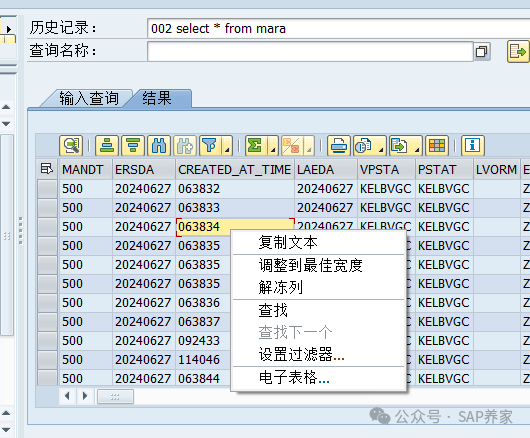The height and width of the screenshot is (438, 530).
Task: Click horizontal scrollbar thumb of table
Action: click(x=115, y=396)
